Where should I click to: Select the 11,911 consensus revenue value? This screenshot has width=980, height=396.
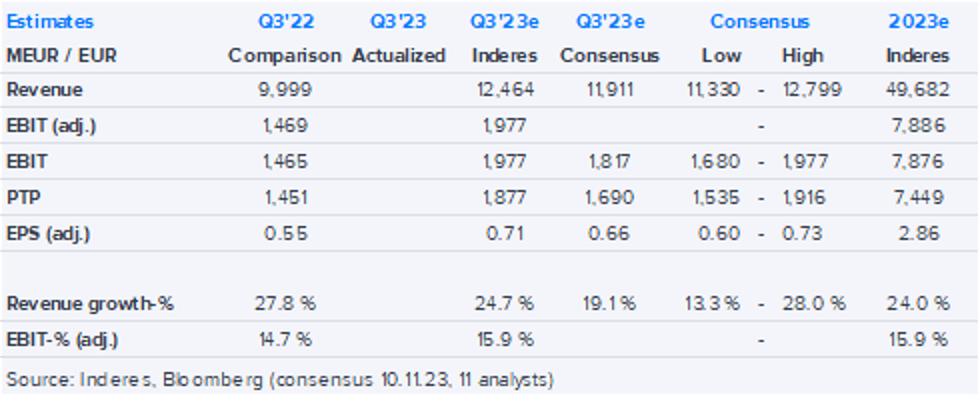click(x=610, y=90)
